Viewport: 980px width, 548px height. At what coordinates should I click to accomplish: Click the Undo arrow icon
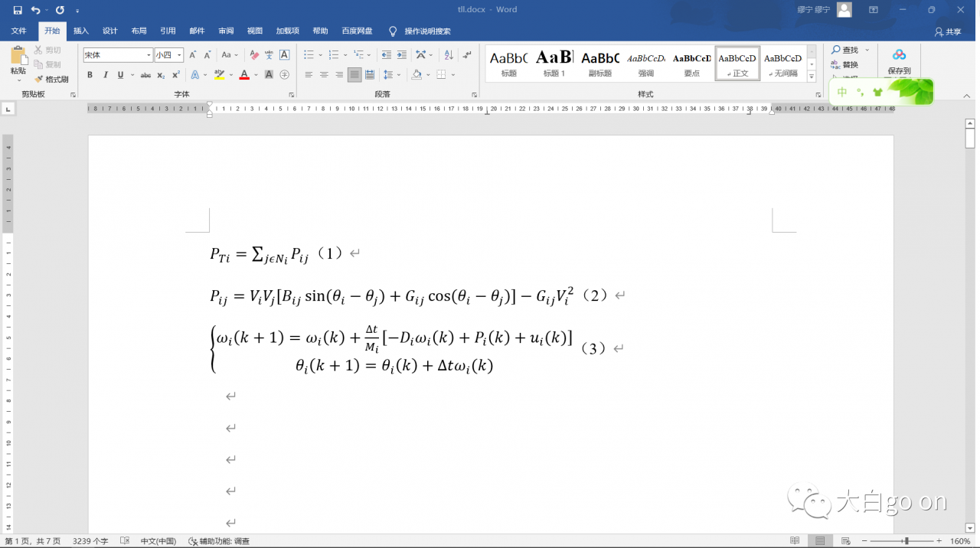tap(35, 10)
